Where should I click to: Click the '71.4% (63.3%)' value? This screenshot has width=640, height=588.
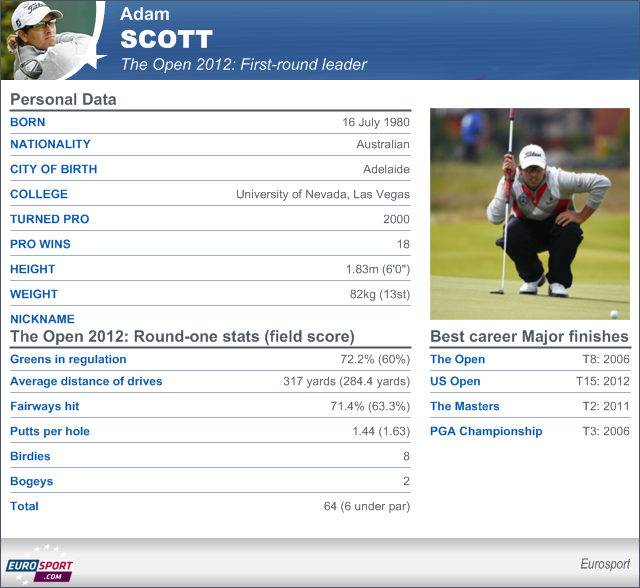(x=370, y=406)
